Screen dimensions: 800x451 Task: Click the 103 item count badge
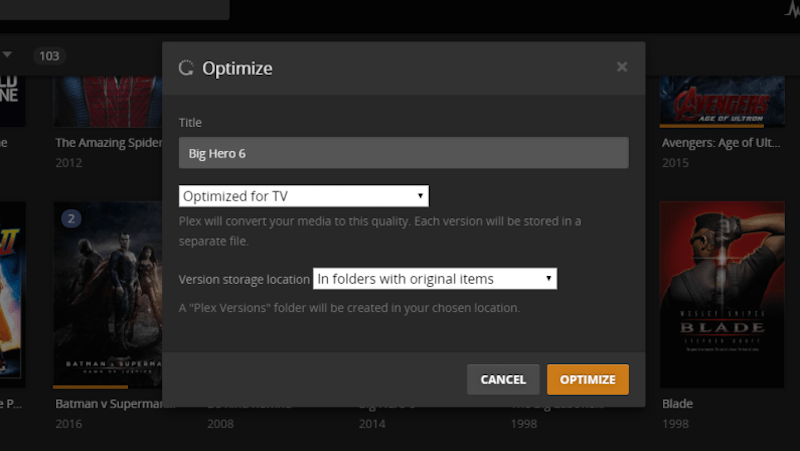click(49, 56)
